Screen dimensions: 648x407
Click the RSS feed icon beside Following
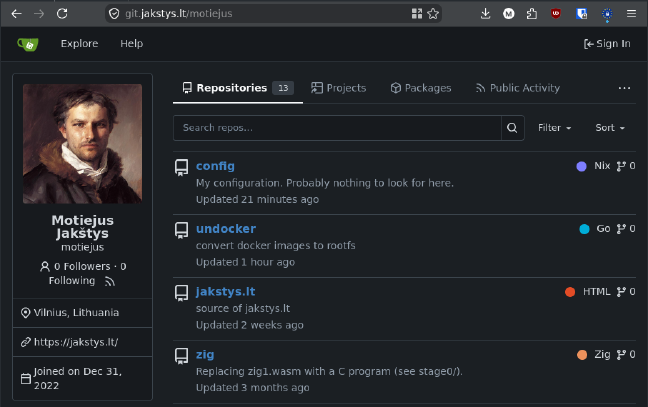[110, 281]
